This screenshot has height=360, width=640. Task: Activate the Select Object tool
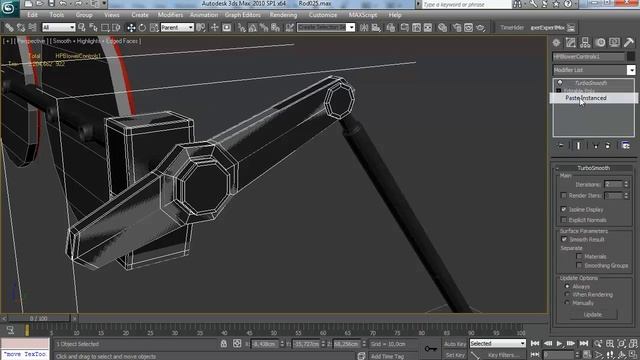pyautogui.click(x=82, y=27)
